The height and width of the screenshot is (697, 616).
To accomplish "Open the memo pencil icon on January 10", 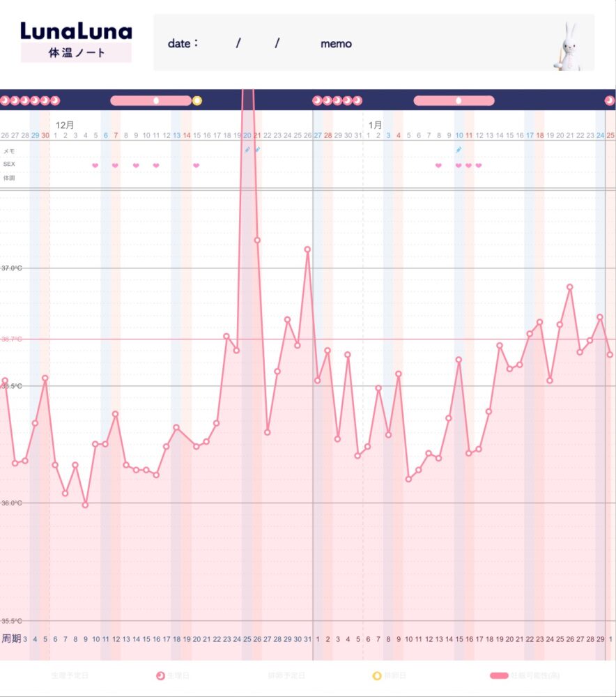I will [459, 150].
